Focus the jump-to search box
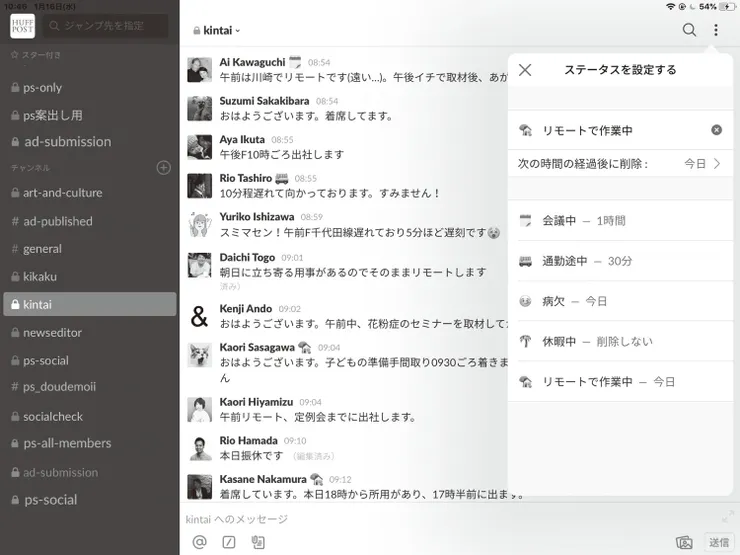Image resolution: width=740 pixels, height=555 pixels. pyautogui.click(x=106, y=26)
